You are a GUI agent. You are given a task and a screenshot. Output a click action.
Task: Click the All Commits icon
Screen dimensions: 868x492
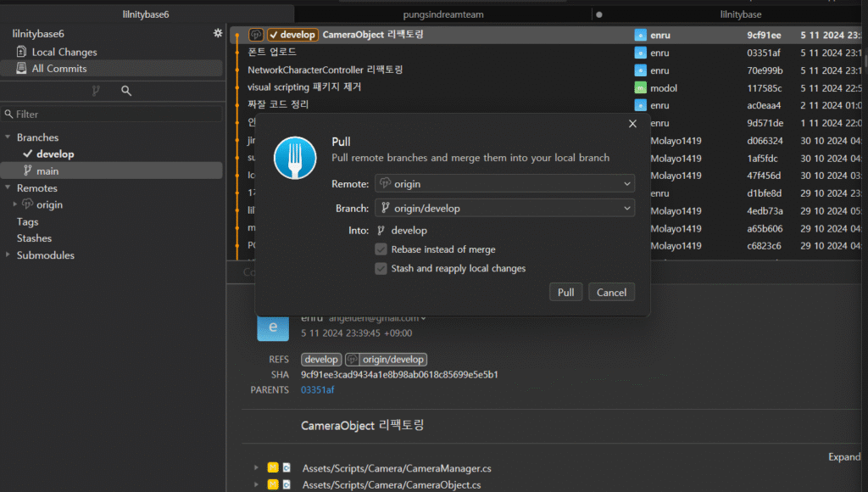coord(22,69)
